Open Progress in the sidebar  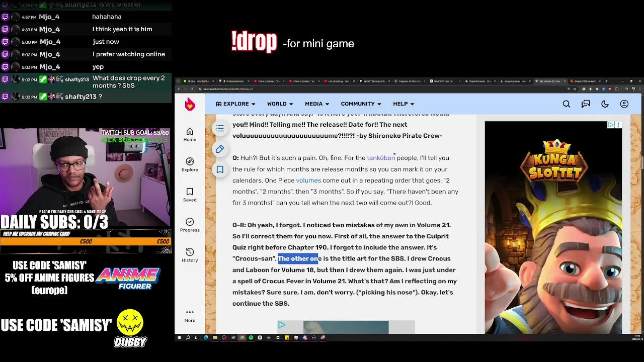click(x=190, y=225)
